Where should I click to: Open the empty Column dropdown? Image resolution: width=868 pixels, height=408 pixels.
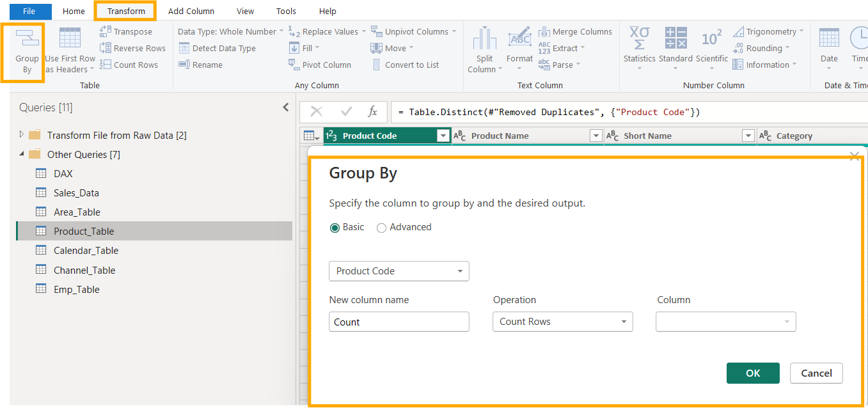pos(726,322)
